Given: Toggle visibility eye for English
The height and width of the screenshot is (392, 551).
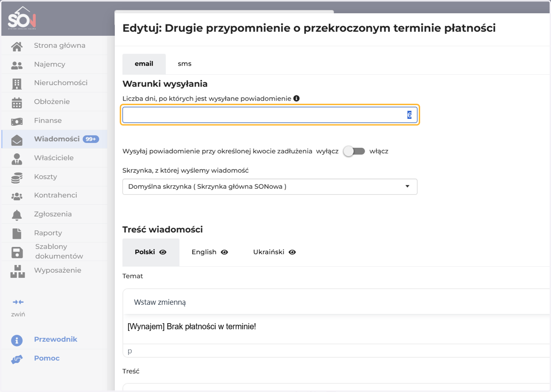Looking at the screenshot, I should [224, 252].
